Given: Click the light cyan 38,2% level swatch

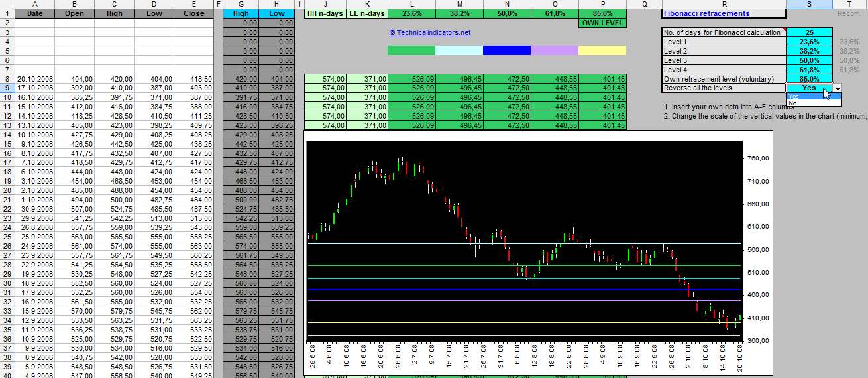Looking at the screenshot, I should click(459, 50).
